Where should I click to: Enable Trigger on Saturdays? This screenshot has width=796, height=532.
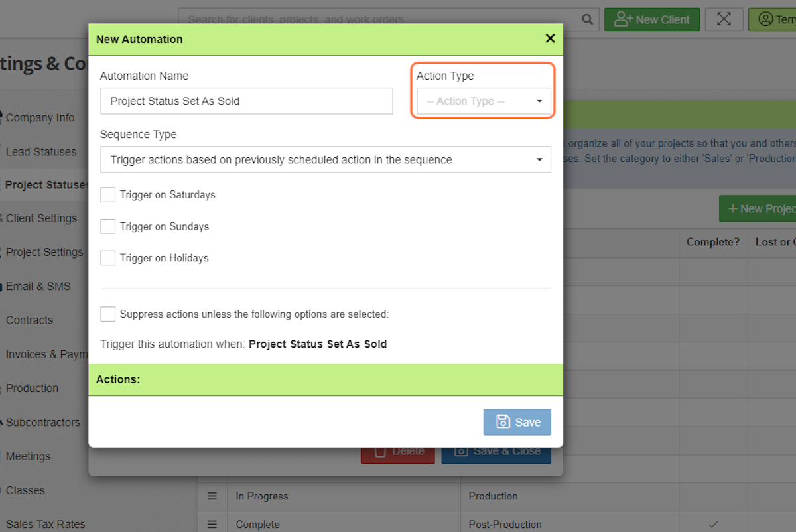click(x=108, y=194)
